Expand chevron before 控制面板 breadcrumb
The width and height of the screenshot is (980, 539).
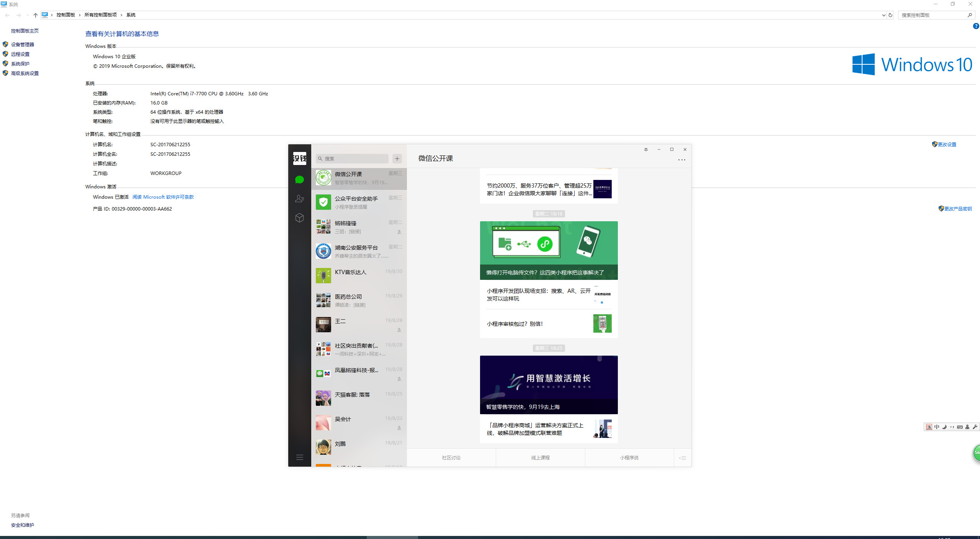pyautogui.click(x=52, y=15)
